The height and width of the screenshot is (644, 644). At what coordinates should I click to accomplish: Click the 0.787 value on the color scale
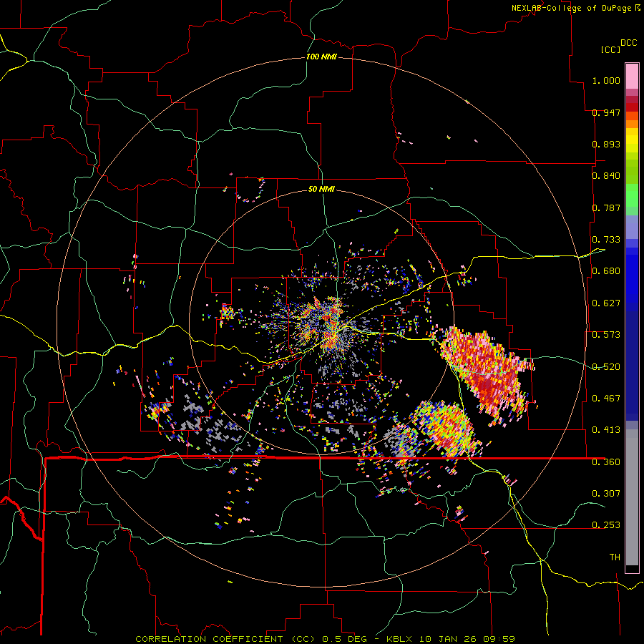[x=606, y=208]
